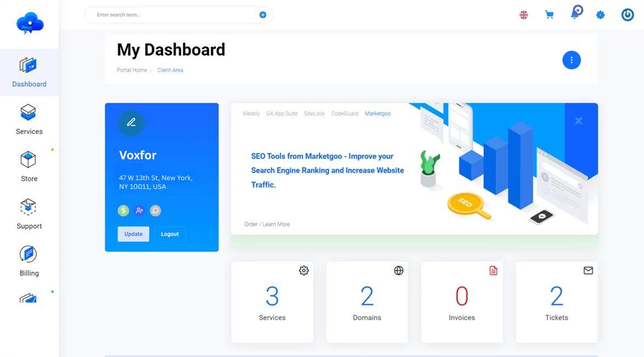This screenshot has width=644, height=357.
Task: Open notifications bell icon
Action: [x=575, y=13]
